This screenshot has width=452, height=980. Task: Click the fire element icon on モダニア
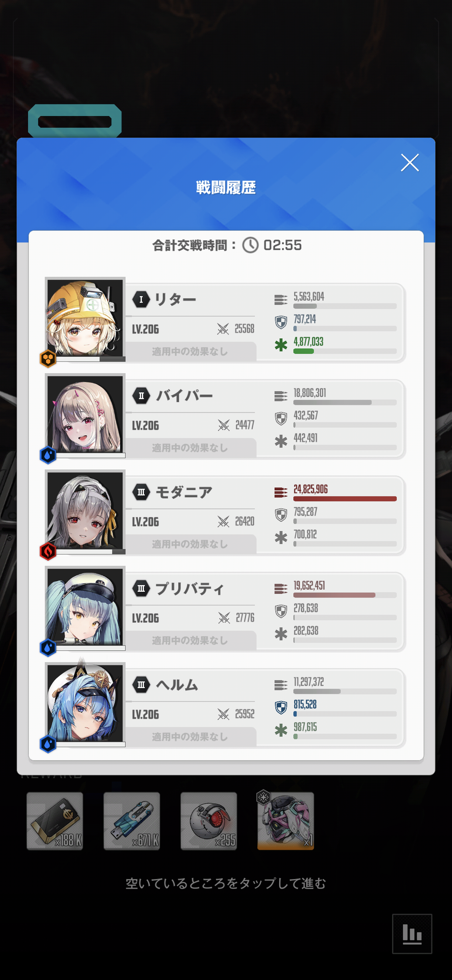click(48, 551)
